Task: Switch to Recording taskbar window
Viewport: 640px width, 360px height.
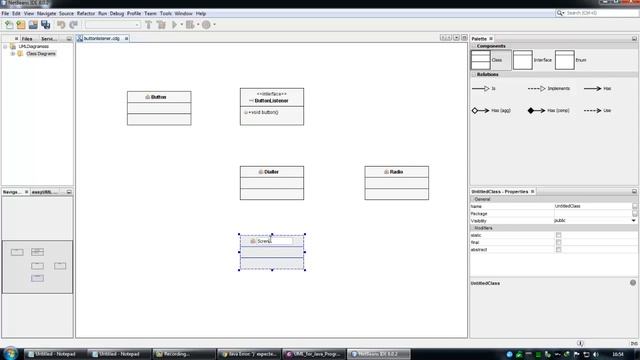Action: click(184, 354)
